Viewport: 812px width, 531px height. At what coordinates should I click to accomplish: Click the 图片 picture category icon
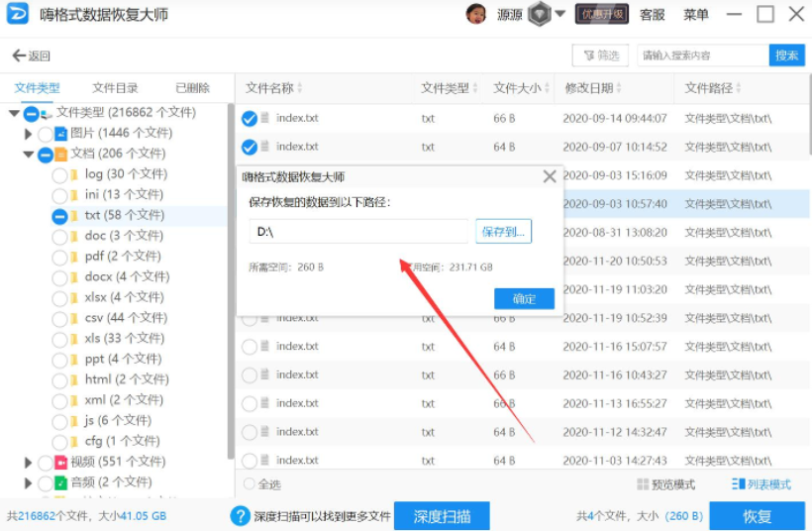(x=61, y=134)
